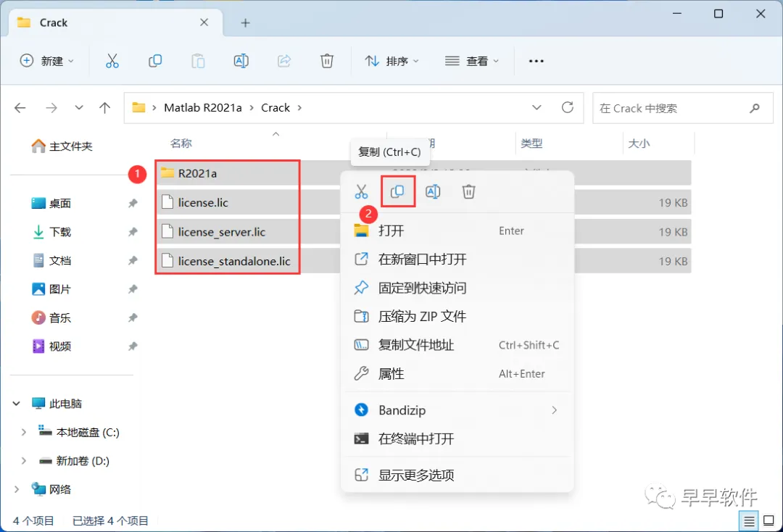
Task: Open the 排序 sort dropdown
Action: pyautogui.click(x=391, y=61)
